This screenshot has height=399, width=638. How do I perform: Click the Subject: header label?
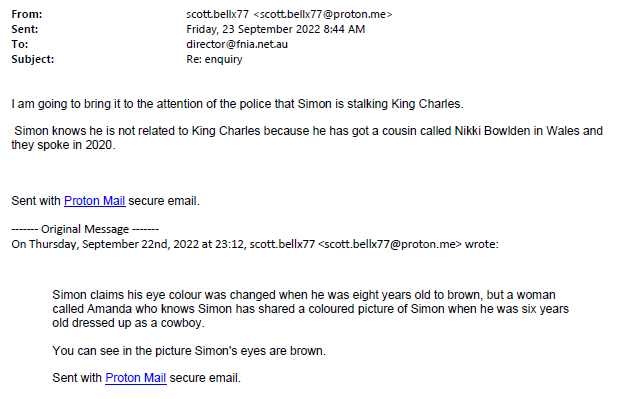pyautogui.click(x=33, y=59)
